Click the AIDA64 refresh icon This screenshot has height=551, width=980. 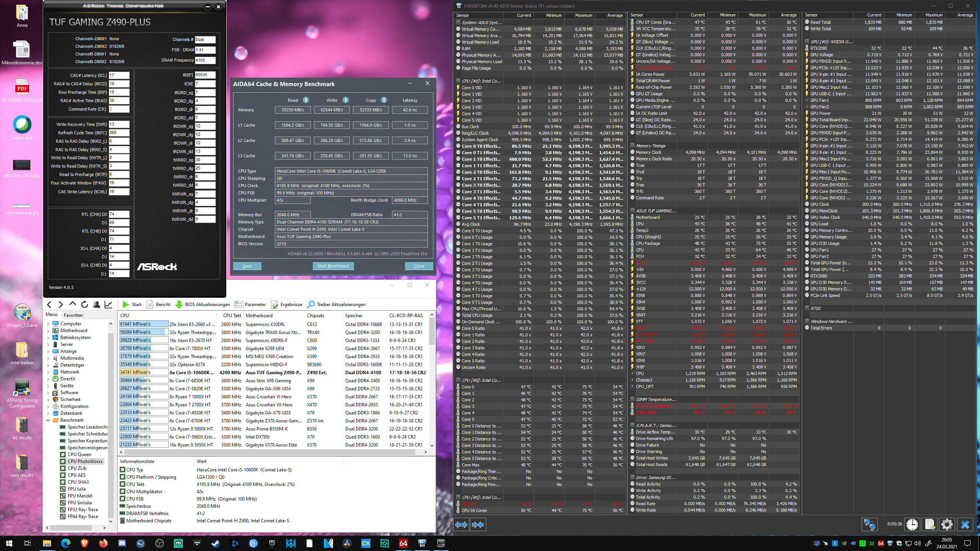coord(84,304)
